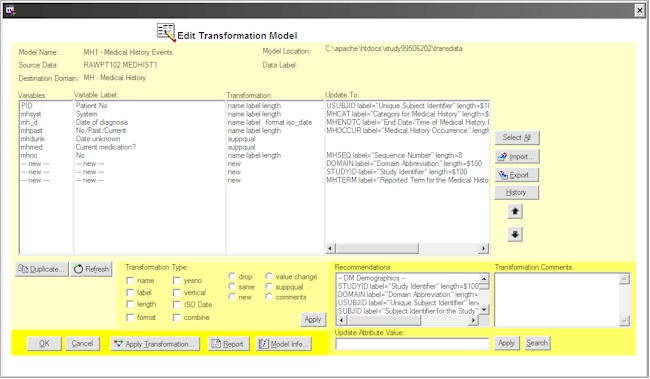Toggle the combine checkbox
Image resolution: width=650 pixels, height=379 pixels.
click(177, 318)
